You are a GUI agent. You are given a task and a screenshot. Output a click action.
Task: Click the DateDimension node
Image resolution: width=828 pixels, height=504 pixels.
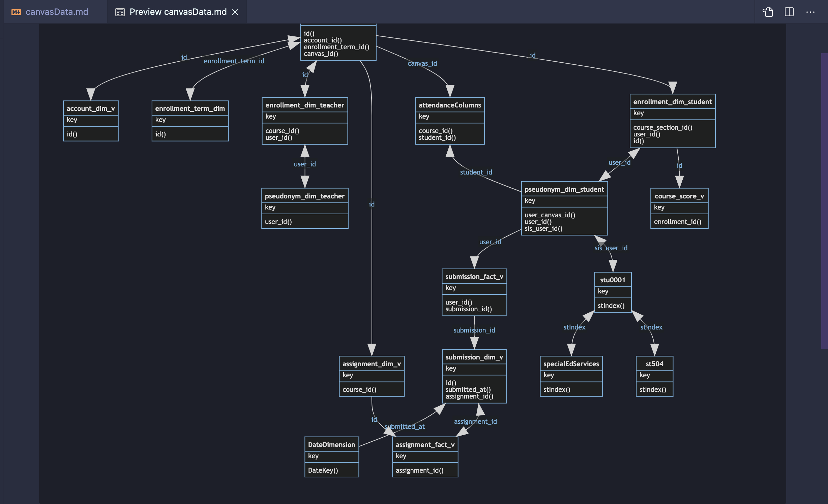tap(331, 444)
